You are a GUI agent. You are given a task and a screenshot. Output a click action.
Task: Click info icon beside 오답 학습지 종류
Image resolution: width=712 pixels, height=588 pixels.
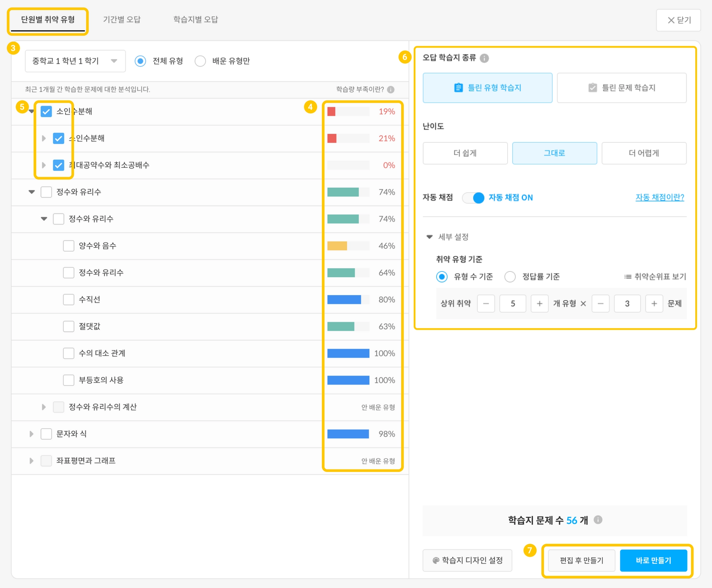click(484, 58)
